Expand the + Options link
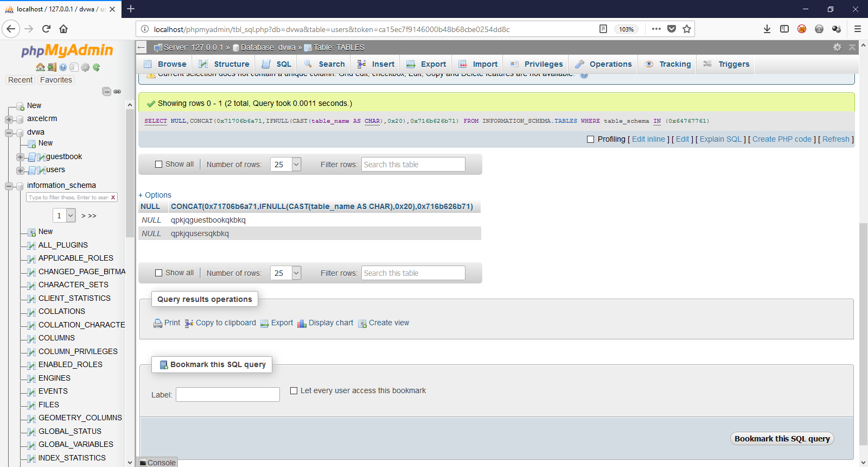 155,195
